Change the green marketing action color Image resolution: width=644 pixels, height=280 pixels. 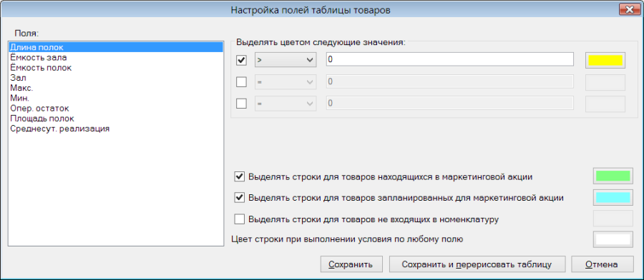pos(613,176)
